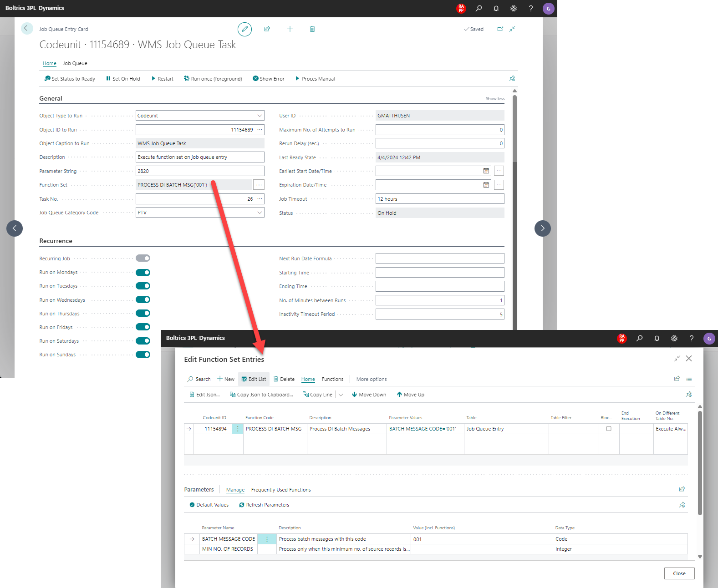
Task: Toggle Run on Fridays switch
Action: (143, 327)
